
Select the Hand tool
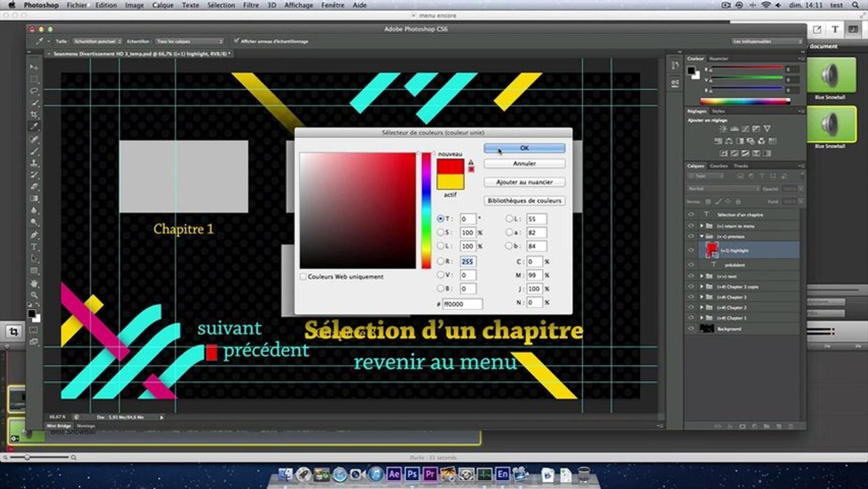[34, 283]
